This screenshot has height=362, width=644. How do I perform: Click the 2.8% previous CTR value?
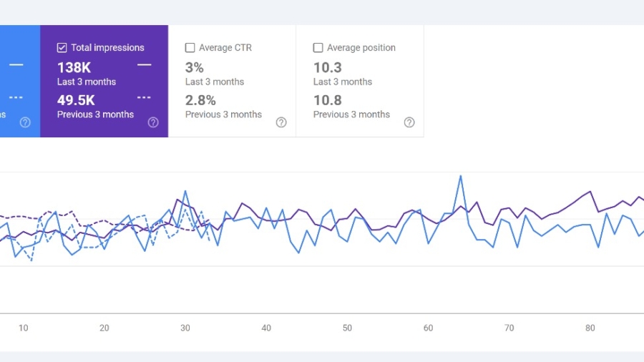coord(200,100)
